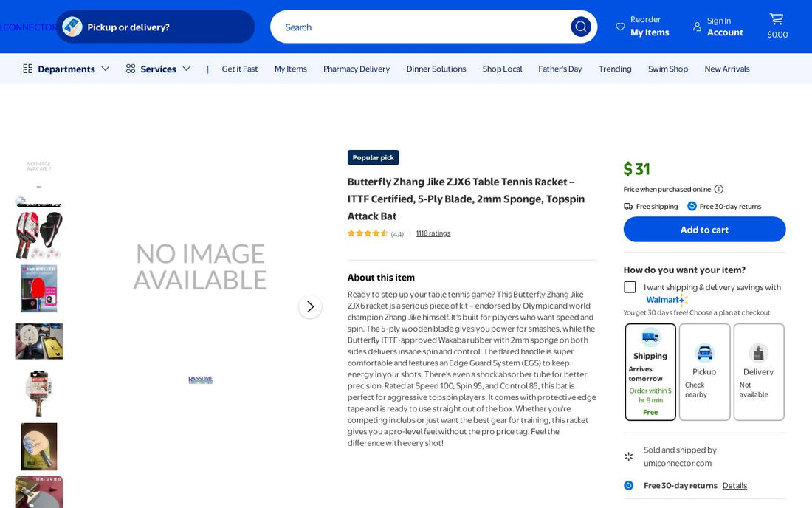
Task: Click the Sign In account person icon
Action: click(x=697, y=27)
